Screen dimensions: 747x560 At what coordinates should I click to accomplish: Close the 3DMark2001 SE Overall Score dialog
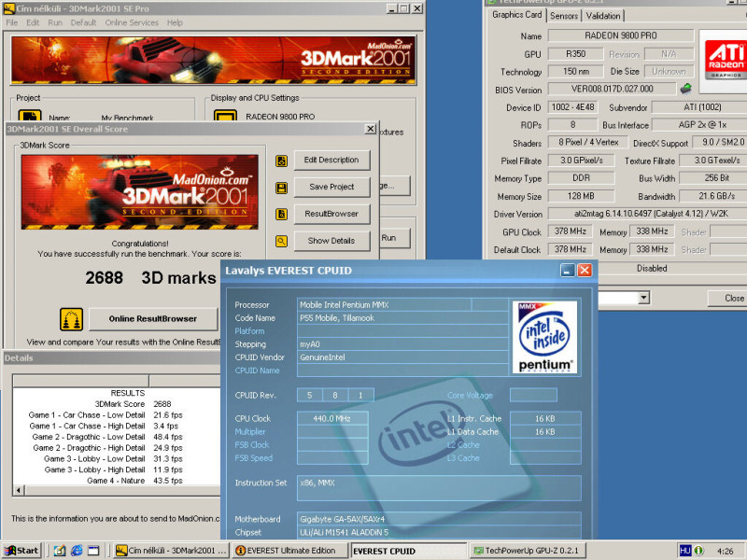[x=370, y=129]
